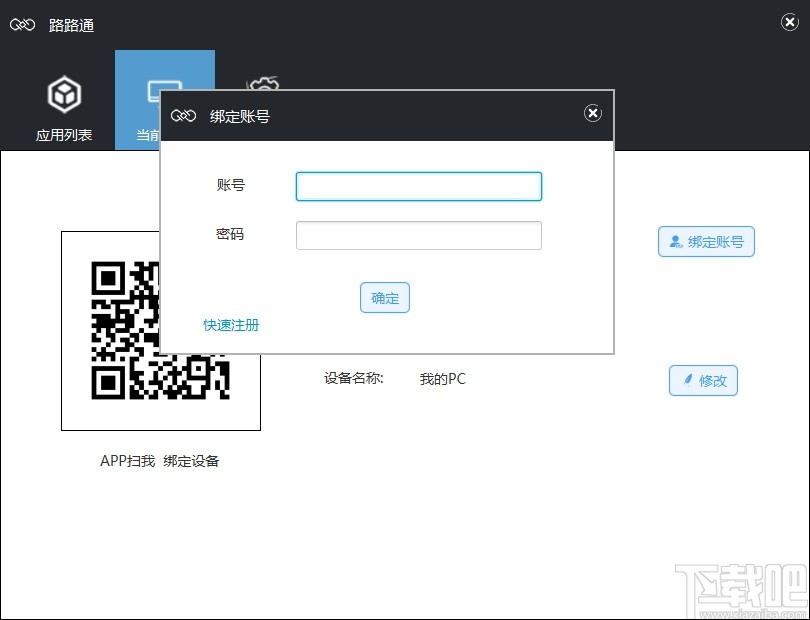The width and height of the screenshot is (810, 620).
Task: Click the infinity logo in the 绑定账号 dialog header
Action: coord(183,115)
